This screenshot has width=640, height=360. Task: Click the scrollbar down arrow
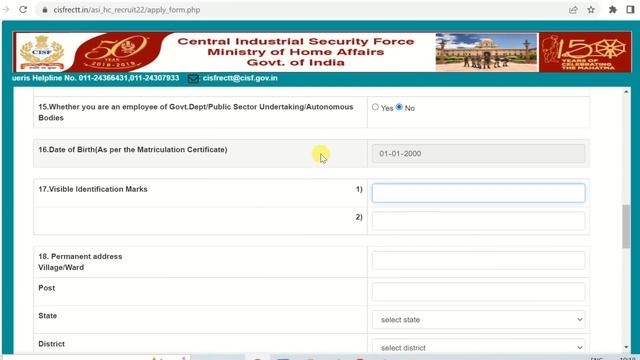(626, 347)
